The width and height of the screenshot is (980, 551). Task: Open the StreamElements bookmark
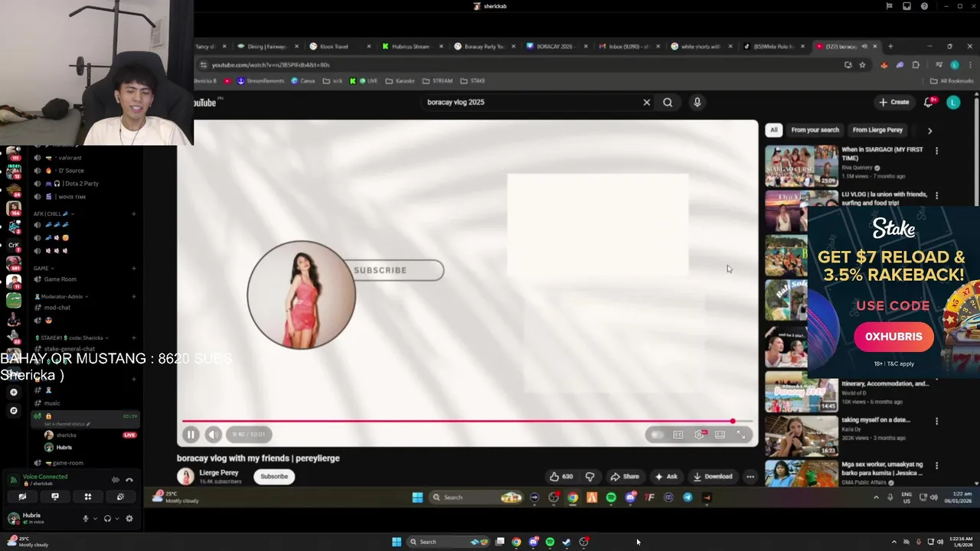[x=260, y=80]
